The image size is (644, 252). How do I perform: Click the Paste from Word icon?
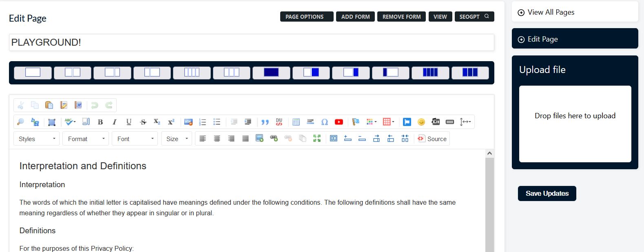78,105
